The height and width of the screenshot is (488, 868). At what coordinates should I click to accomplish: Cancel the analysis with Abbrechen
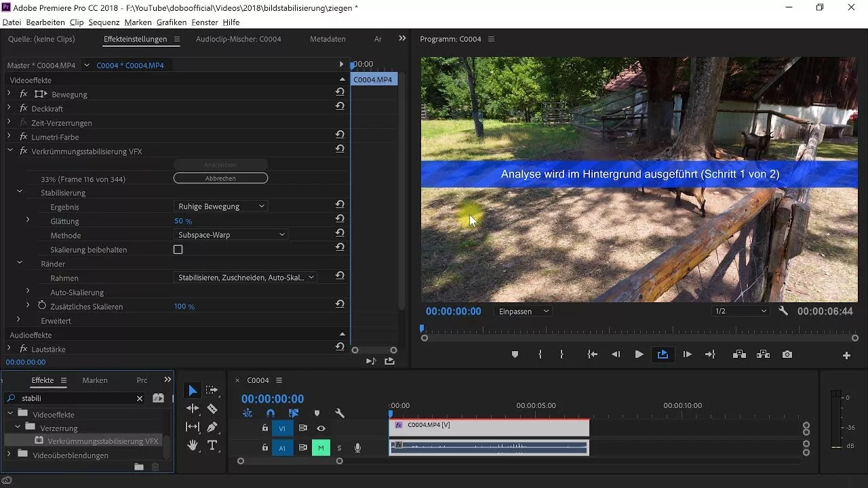[220, 178]
